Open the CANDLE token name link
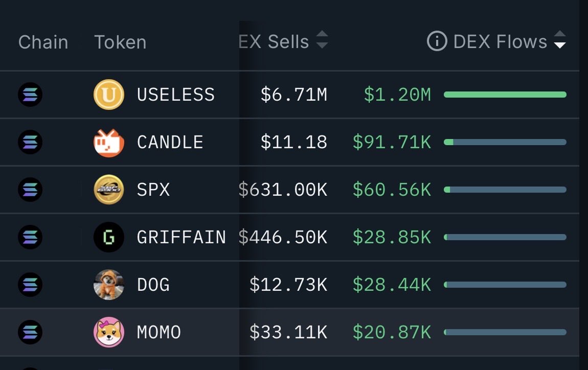This screenshot has height=370, width=588. coord(170,142)
